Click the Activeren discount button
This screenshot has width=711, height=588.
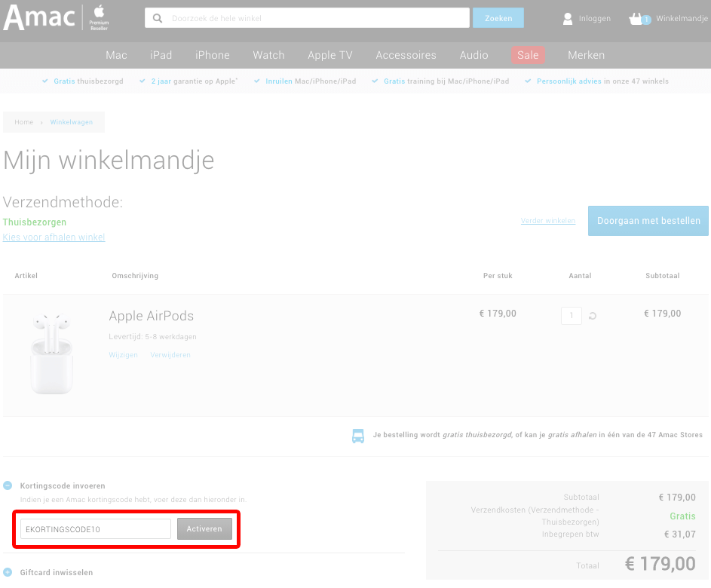pyautogui.click(x=204, y=529)
